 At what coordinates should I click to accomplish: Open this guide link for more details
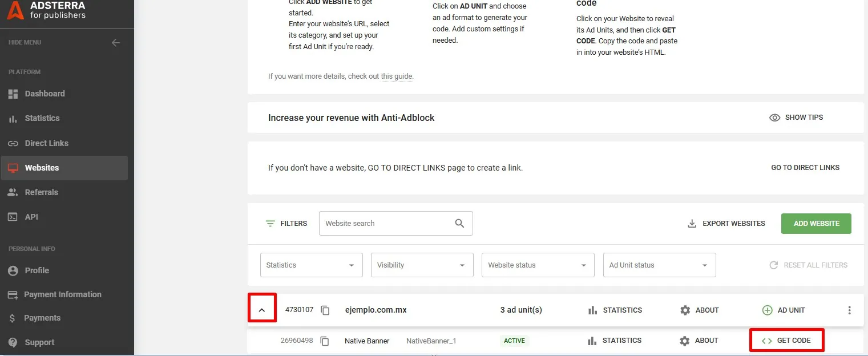(x=396, y=76)
